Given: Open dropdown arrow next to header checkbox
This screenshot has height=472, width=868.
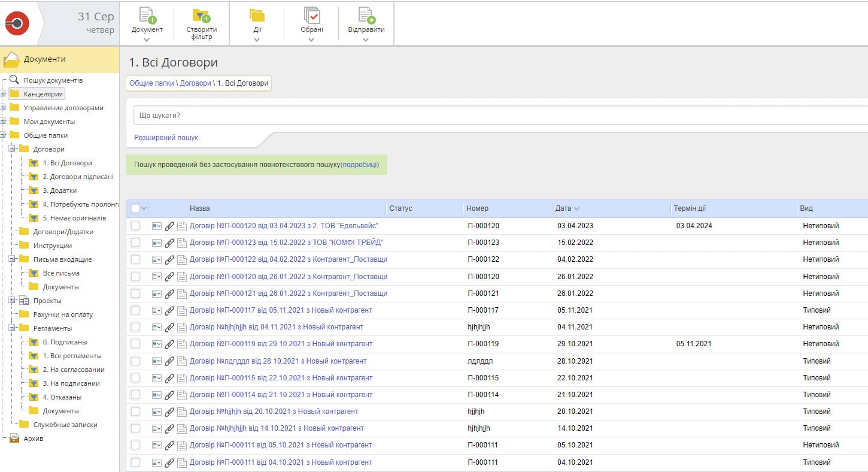Looking at the screenshot, I should pos(144,208).
